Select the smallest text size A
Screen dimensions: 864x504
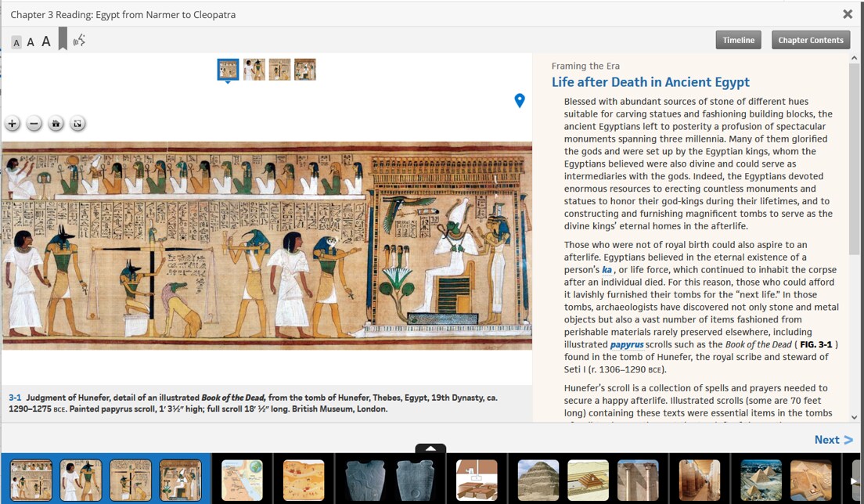pos(16,42)
